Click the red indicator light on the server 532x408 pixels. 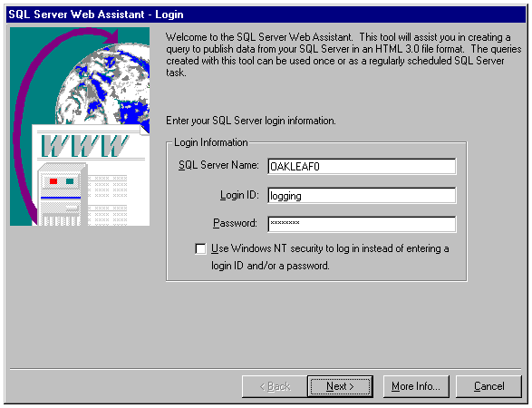(53, 181)
